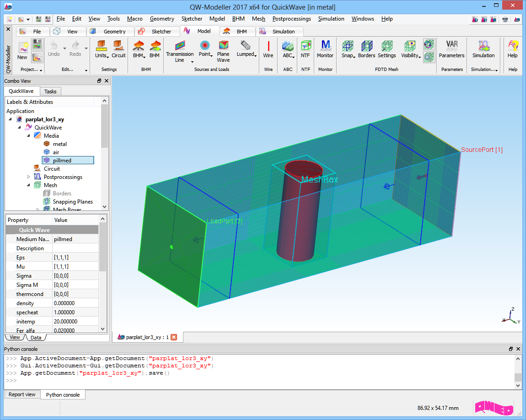Image resolution: width=526 pixels, height=420 pixels.
Task: Select the Wire tool
Action: point(268,49)
